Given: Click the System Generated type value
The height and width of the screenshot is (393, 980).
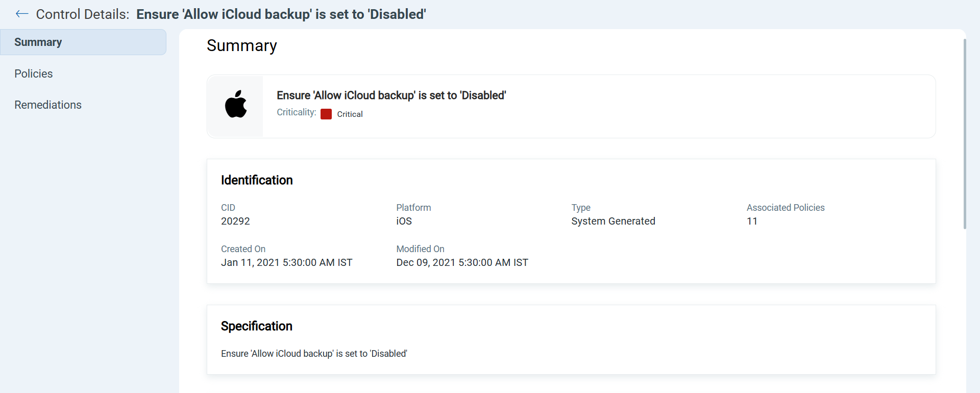Looking at the screenshot, I should coord(613,221).
